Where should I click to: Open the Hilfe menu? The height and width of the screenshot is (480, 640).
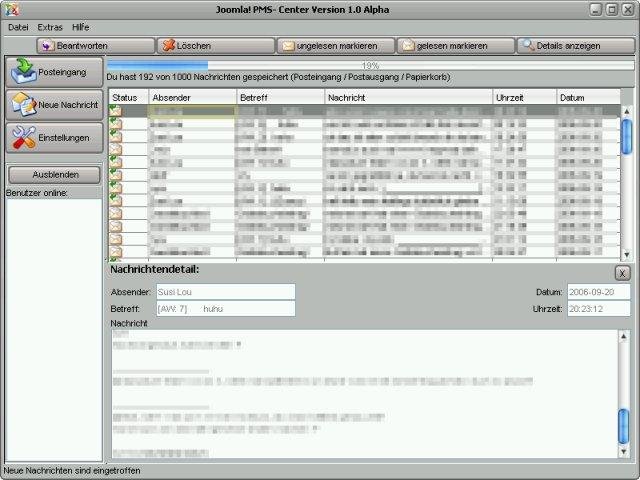[80, 27]
